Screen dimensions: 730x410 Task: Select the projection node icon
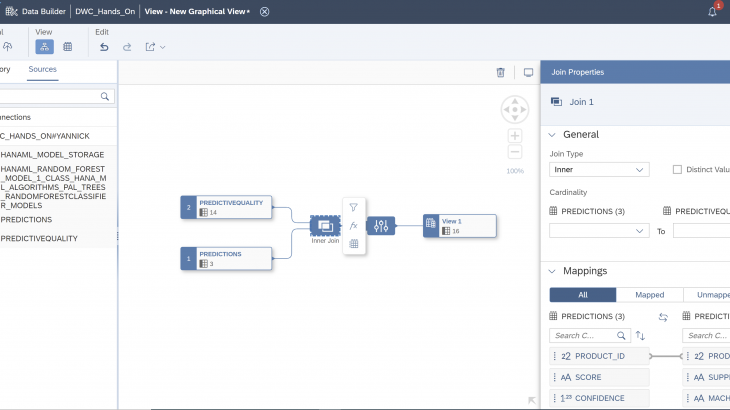click(380, 226)
